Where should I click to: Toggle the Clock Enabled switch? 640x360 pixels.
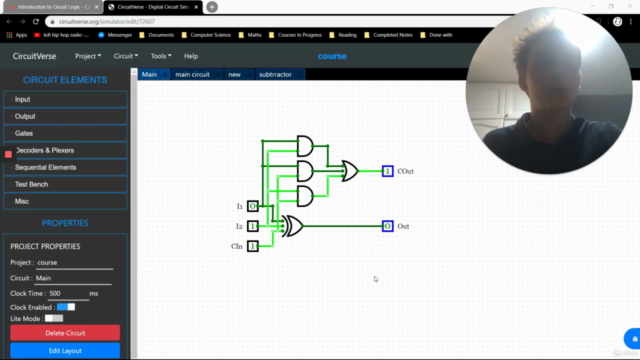coord(66,307)
